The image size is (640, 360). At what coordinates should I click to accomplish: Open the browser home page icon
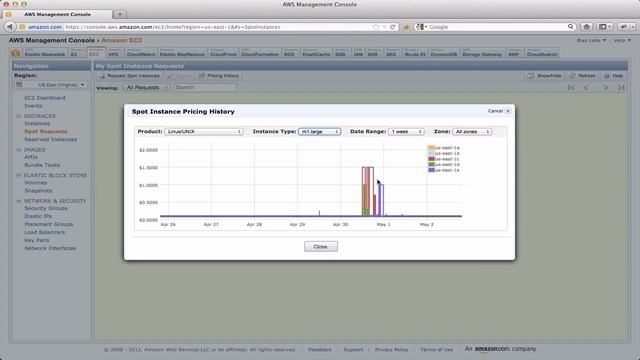click(x=587, y=27)
